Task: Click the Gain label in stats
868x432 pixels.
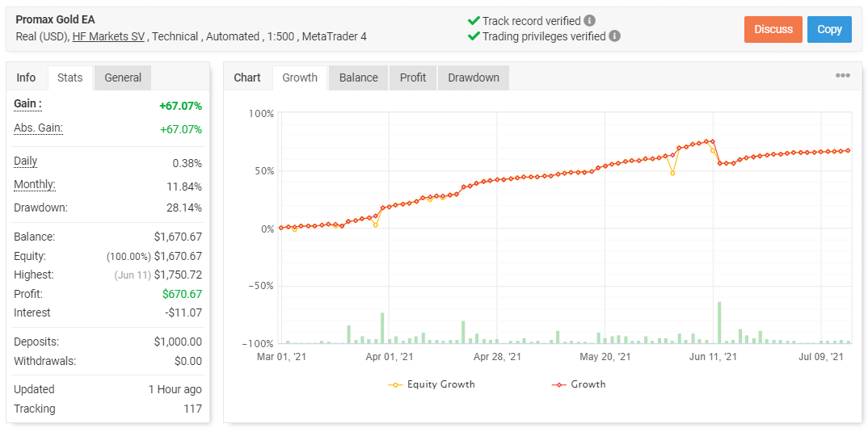Action: coord(27,104)
